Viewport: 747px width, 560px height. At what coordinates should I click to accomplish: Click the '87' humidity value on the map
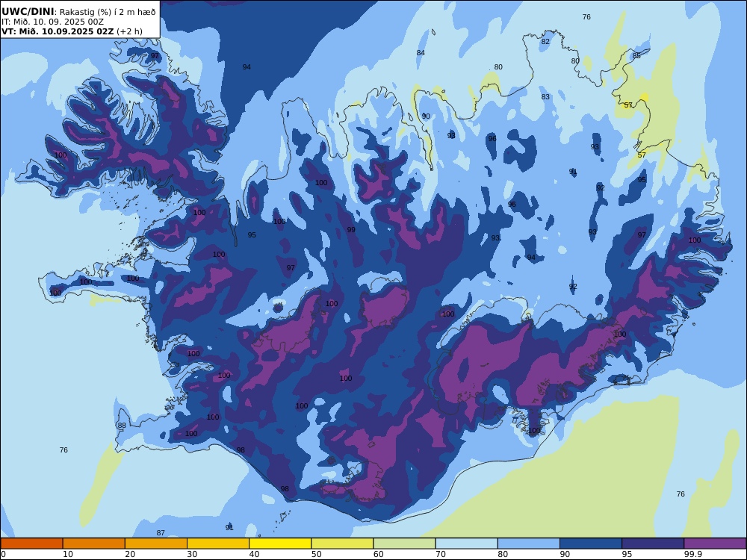pos(161,533)
